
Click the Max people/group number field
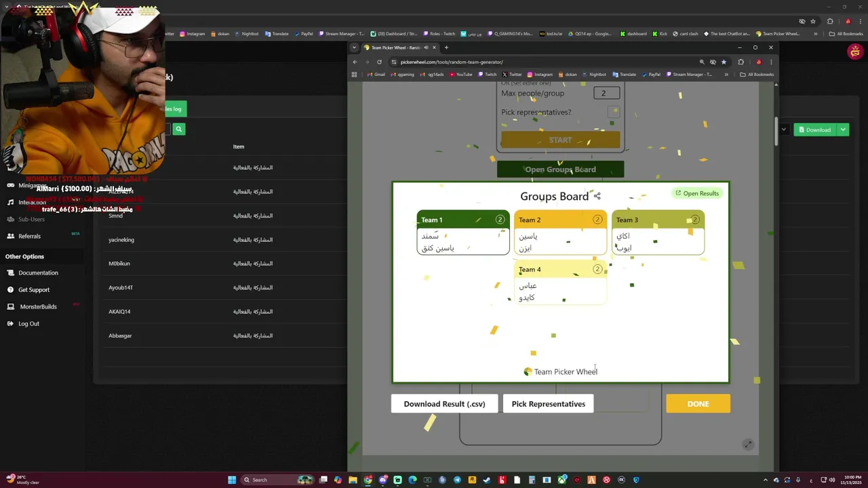(x=606, y=94)
